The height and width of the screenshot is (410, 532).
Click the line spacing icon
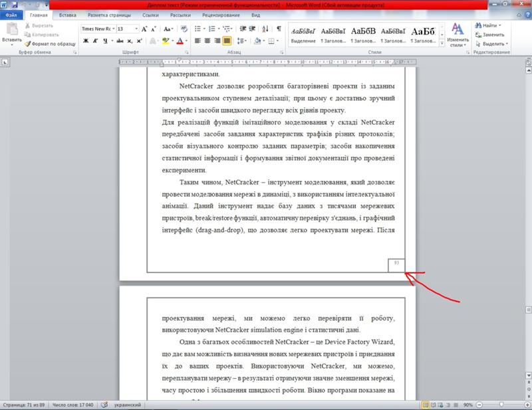pyautogui.click(x=240, y=41)
